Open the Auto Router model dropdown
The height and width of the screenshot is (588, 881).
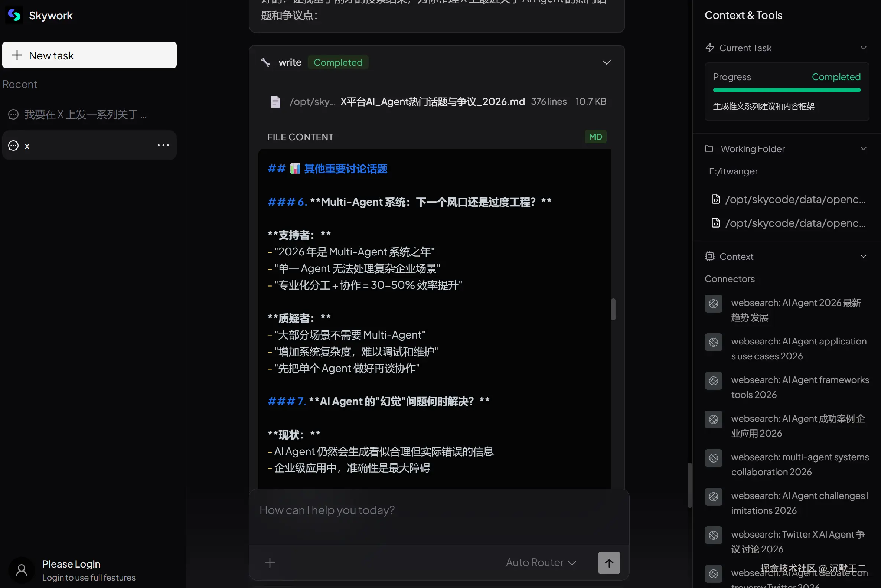click(x=541, y=562)
